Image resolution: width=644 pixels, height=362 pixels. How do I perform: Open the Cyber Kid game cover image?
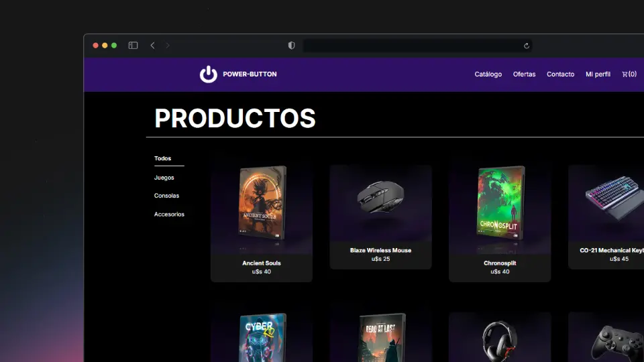[263, 337]
